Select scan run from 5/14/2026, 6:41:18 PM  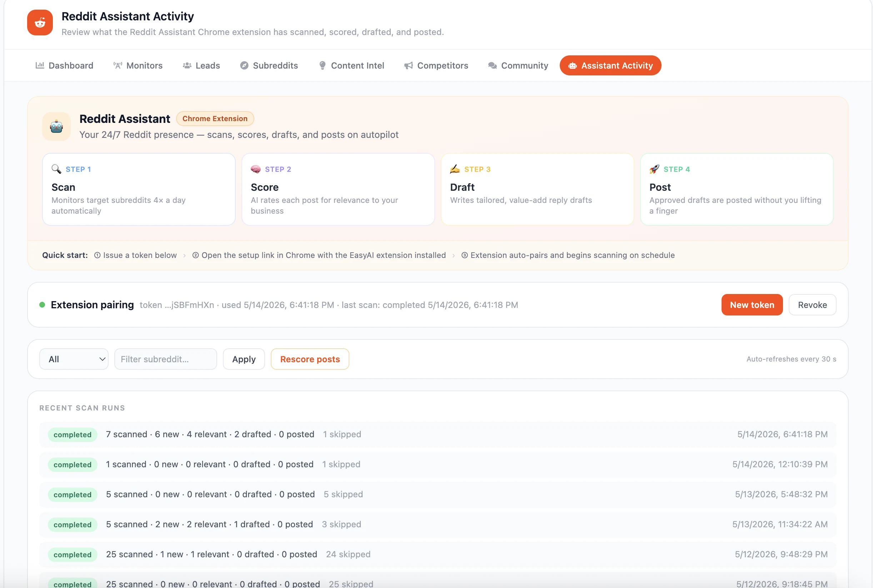pos(438,434)
